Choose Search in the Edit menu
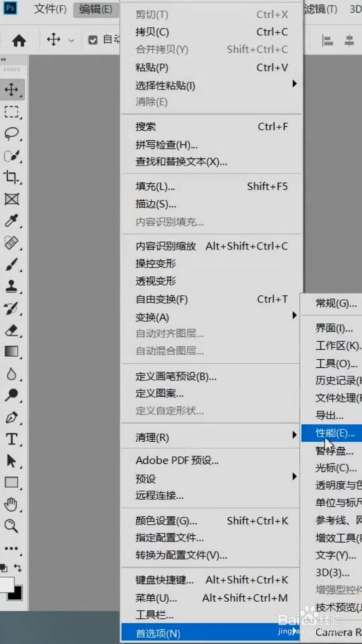 click(x=212, y=127)
